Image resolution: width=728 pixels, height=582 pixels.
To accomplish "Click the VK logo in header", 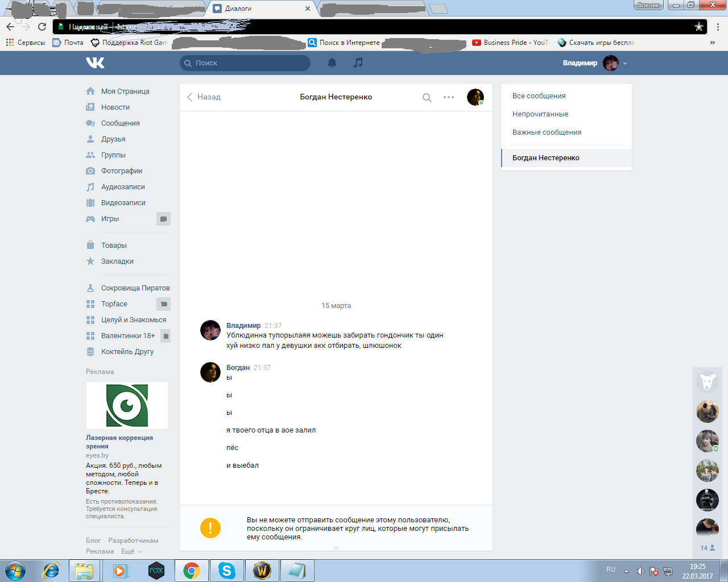I will coord(95,63).
